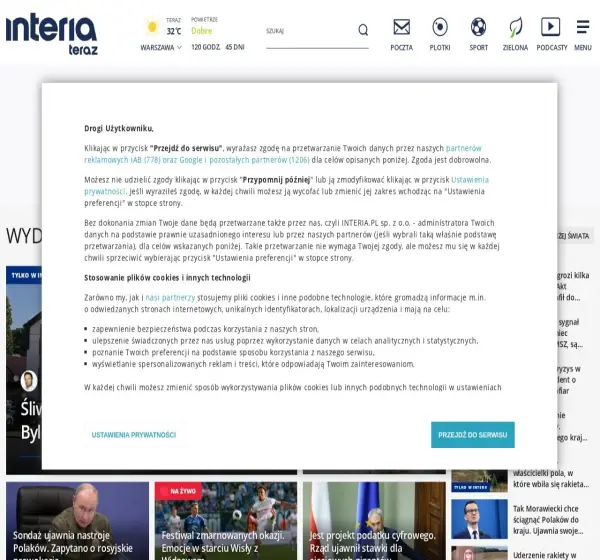The height and width of the screenshot is (560, 600).
Task: Open the 120 godz. forecast link
Action: click(x=205, y=47)
